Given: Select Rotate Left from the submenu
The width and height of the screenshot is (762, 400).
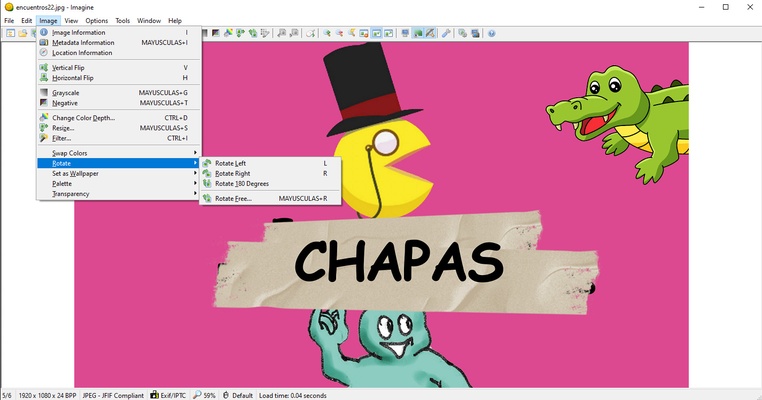Looking at the screenshot, I should pos(230,163).
